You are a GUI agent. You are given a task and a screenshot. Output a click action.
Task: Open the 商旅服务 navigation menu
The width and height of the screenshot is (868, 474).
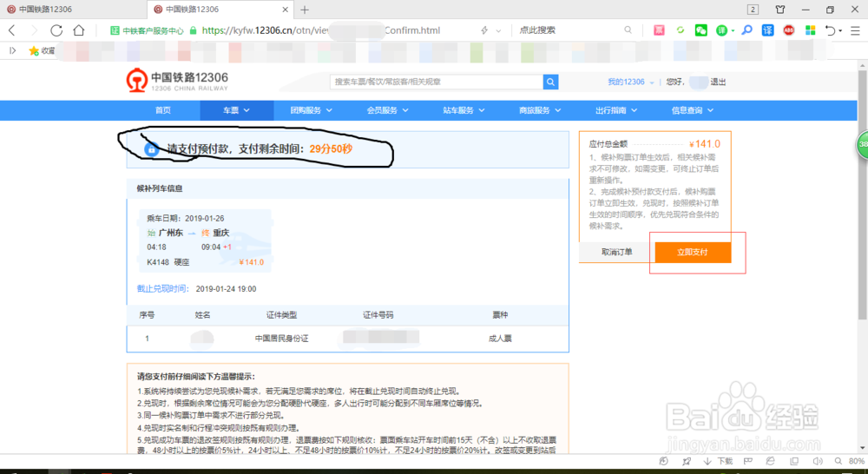(x=540, y=110)
